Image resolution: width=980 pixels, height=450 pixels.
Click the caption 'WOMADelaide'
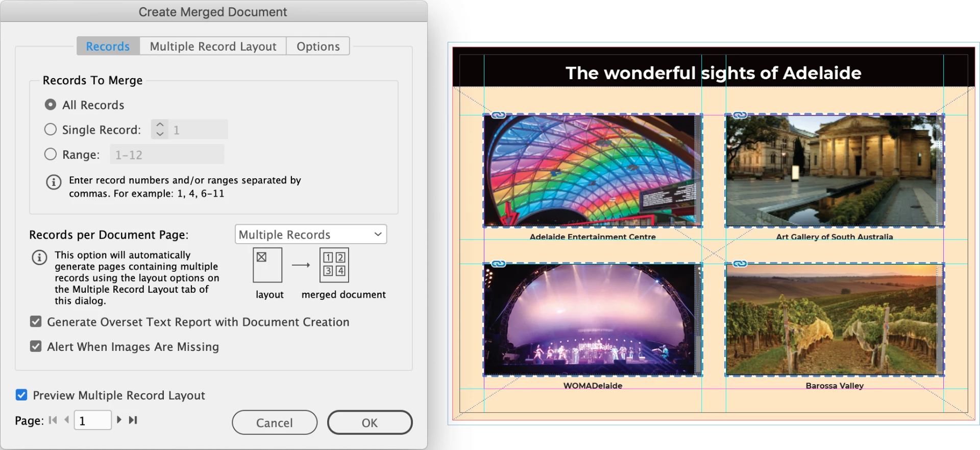(593, 386)
